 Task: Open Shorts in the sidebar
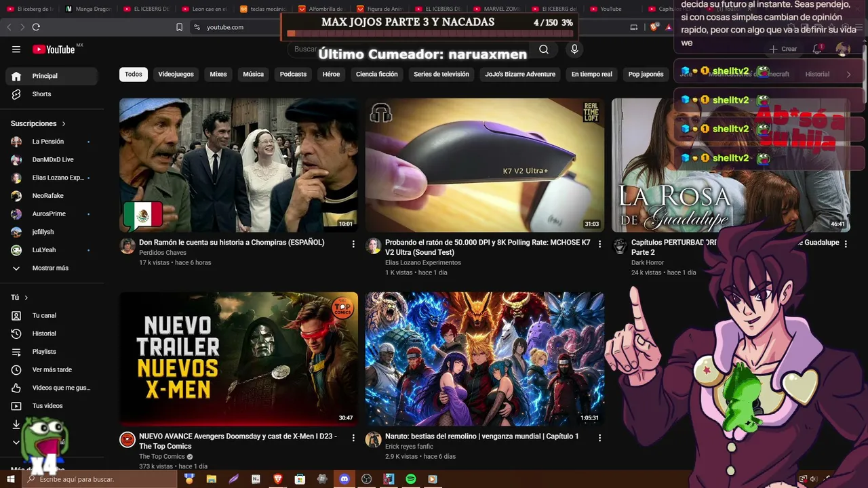point(53,94)
